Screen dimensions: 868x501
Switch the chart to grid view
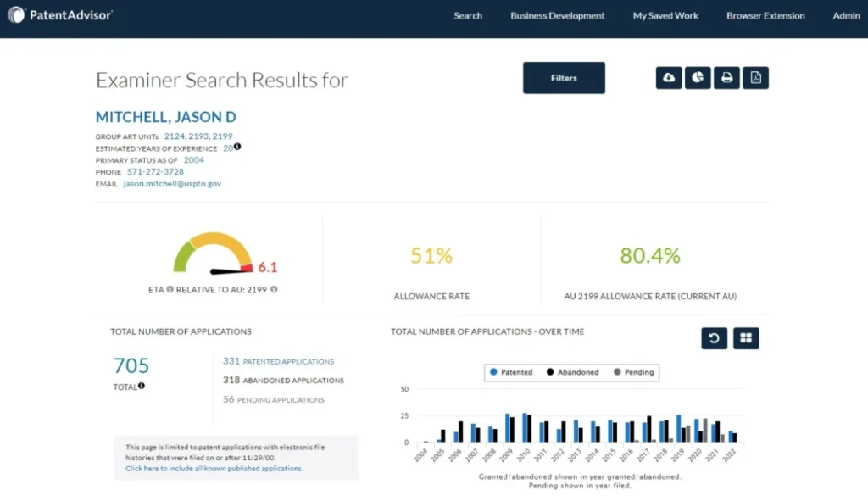(746, 337)
